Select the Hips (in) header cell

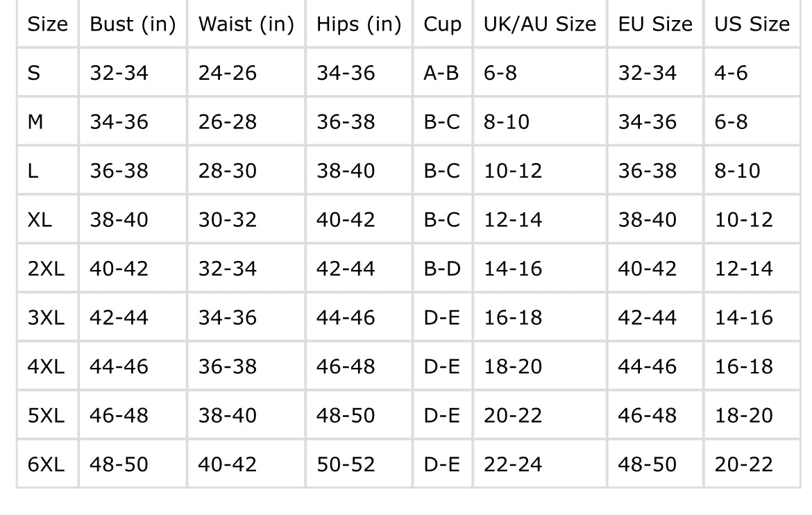coord(359,24)
